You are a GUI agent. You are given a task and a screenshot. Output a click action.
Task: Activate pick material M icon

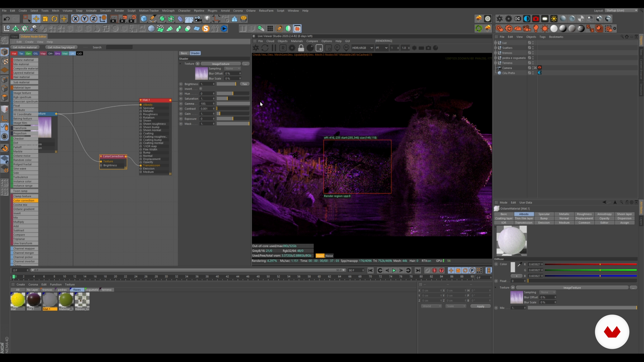346,48
